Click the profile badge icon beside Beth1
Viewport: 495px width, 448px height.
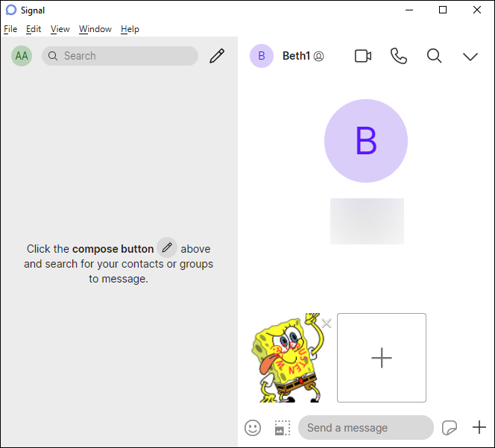(x=318, y=56)
